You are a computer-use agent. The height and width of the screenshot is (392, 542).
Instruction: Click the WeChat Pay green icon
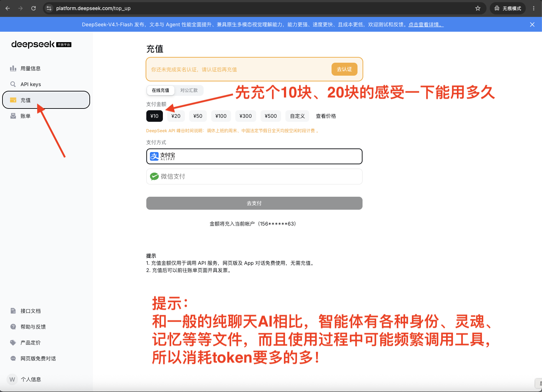(x=154, y=177)
